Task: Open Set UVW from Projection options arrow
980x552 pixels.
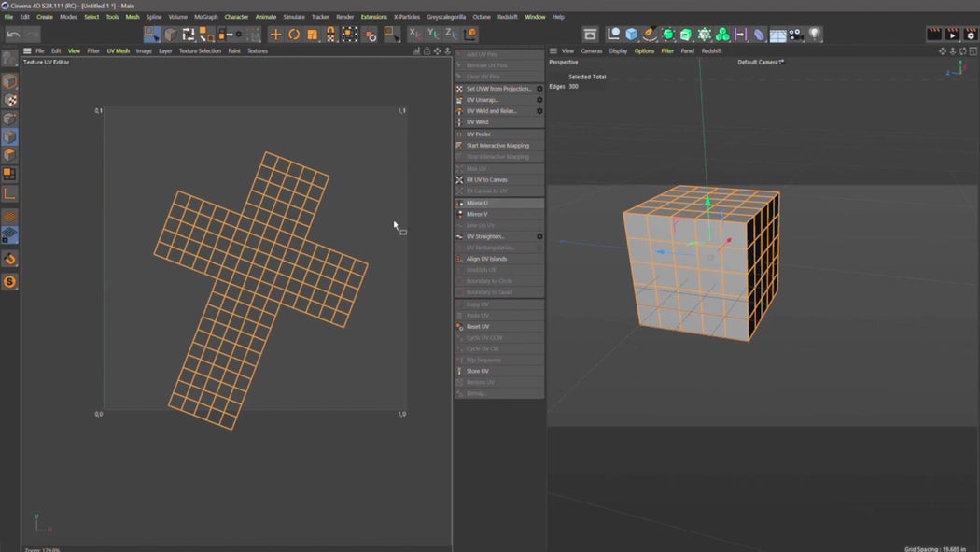Action: (539, 88)
